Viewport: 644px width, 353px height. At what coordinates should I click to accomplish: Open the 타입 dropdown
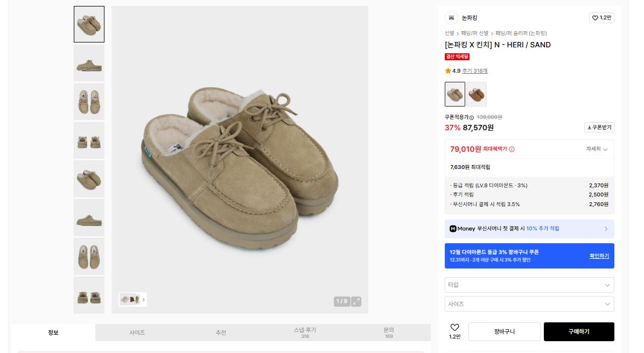[529, 285]
